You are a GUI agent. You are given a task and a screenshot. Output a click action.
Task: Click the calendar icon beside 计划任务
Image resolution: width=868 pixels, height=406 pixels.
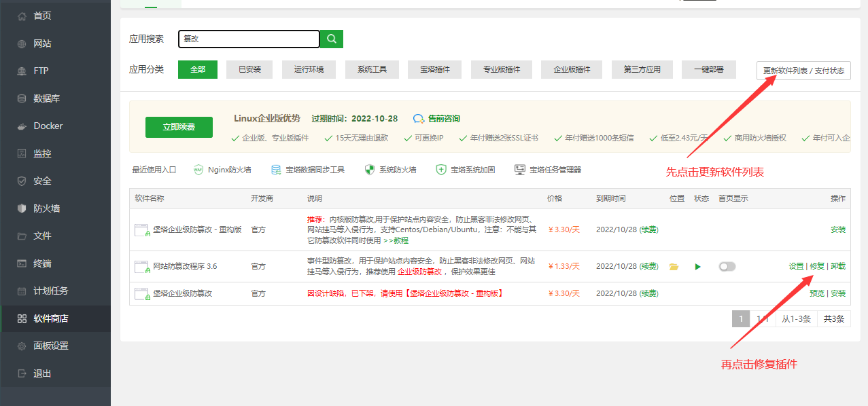click(x=22, y=291)
